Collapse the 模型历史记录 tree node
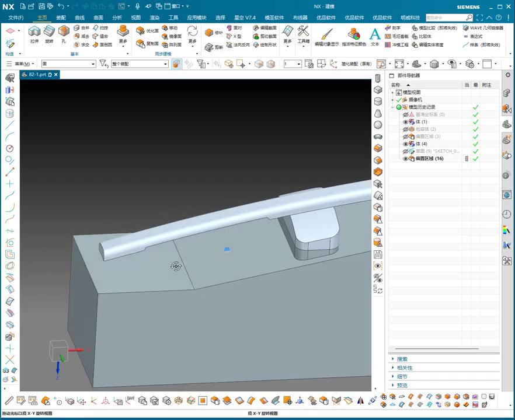The height and width of the screenshot is (420, 515). 393,107
